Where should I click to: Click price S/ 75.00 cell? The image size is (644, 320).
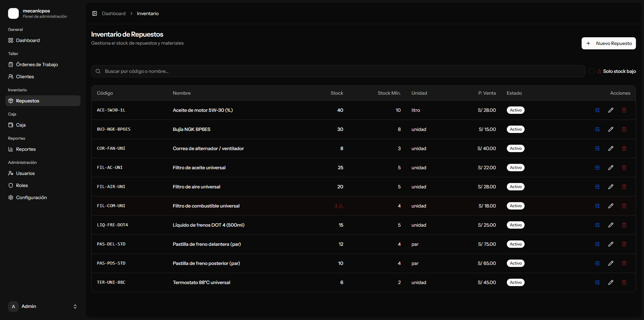point(487,244)
